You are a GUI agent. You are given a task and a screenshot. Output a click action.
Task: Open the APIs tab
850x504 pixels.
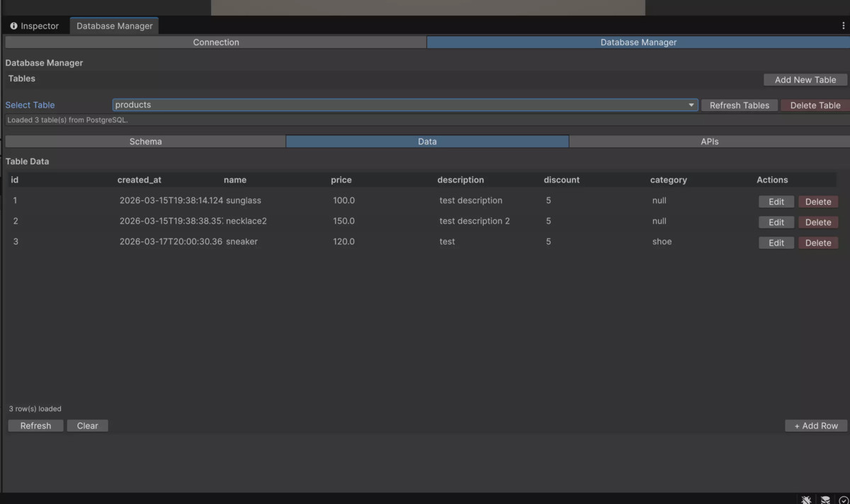[x=709, y=142]
